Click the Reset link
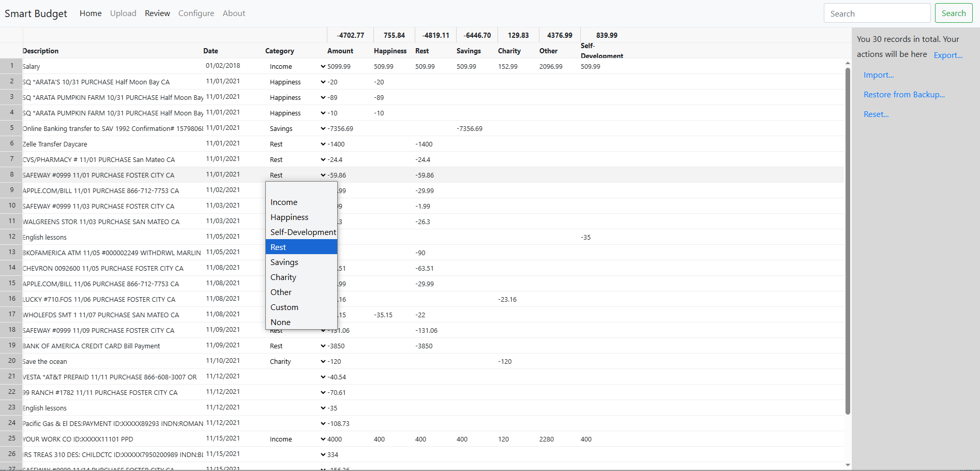Screen dimensions: 980x471 (x=876, y=114)
